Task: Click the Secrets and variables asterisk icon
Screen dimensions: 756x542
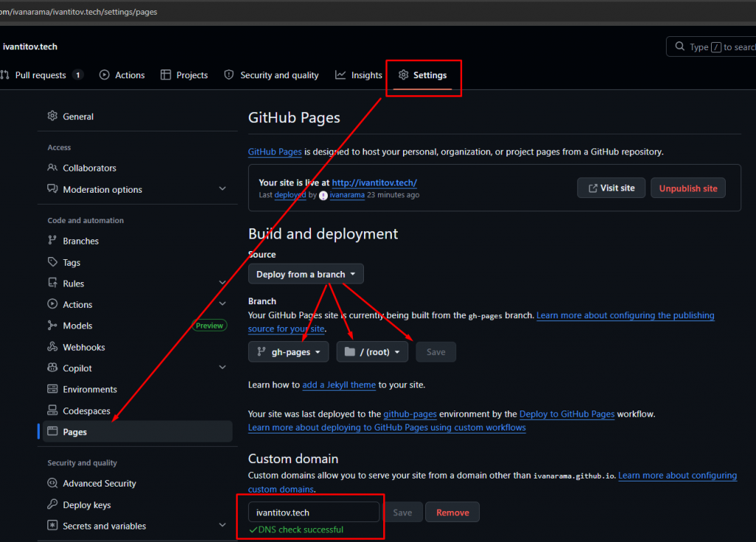Action: pos(52,525)
